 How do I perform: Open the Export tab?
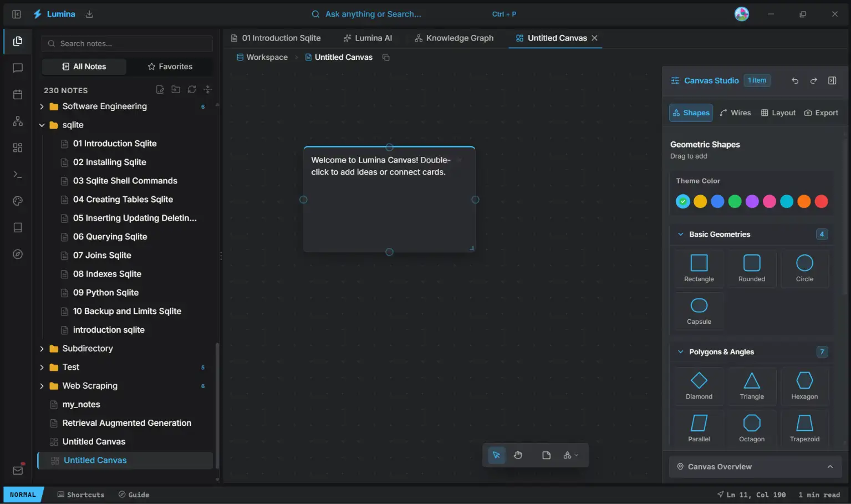click(x=821, y=113)
